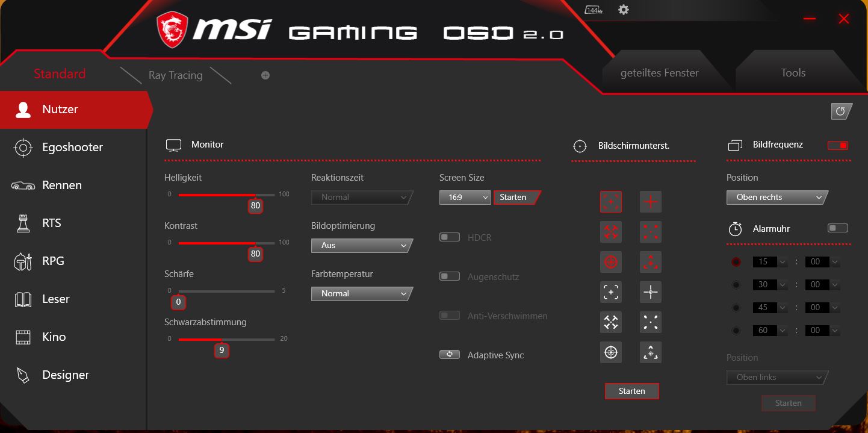
Task: Expand the Bildoptimierung dropdown
Action: coord(361,245)
